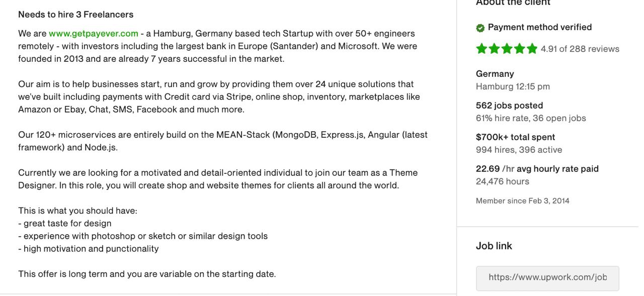Click the Germany location label

pyautogui.click(x=495, y=74)
